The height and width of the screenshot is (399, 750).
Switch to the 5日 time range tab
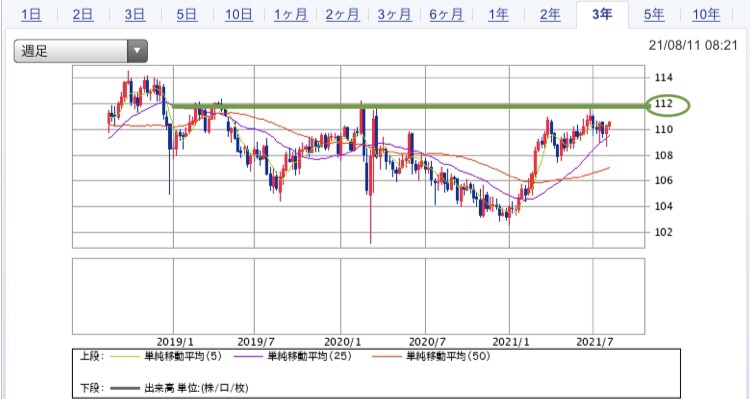click(187, 15)
